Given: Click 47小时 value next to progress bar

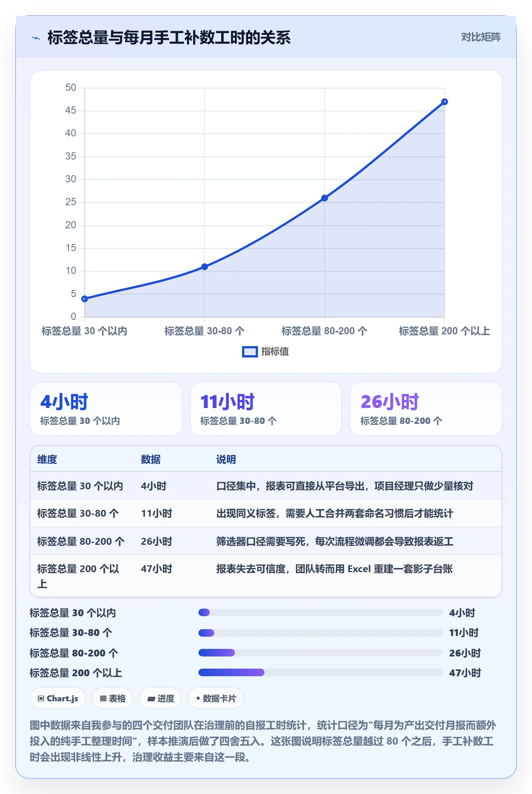Looking at the screenshot, I should pos(465,673).
